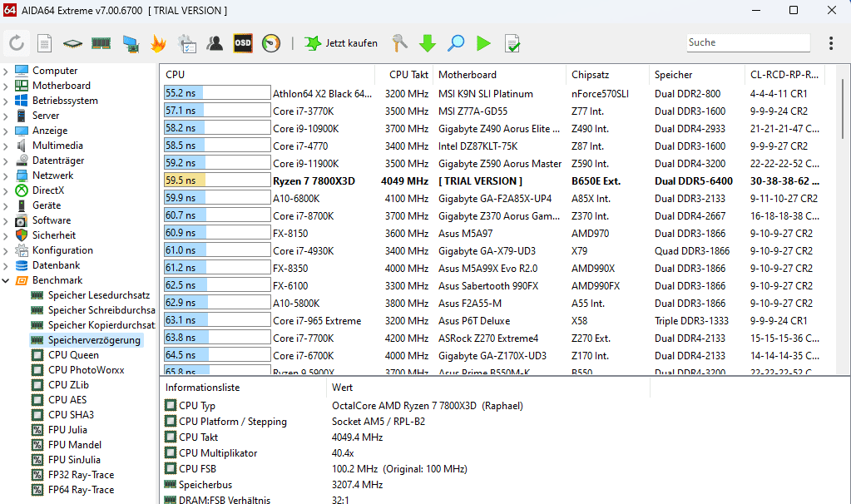Sort by Motherboard column header
The width and height of the screenshot is (851, 504).
click(499, 75)
